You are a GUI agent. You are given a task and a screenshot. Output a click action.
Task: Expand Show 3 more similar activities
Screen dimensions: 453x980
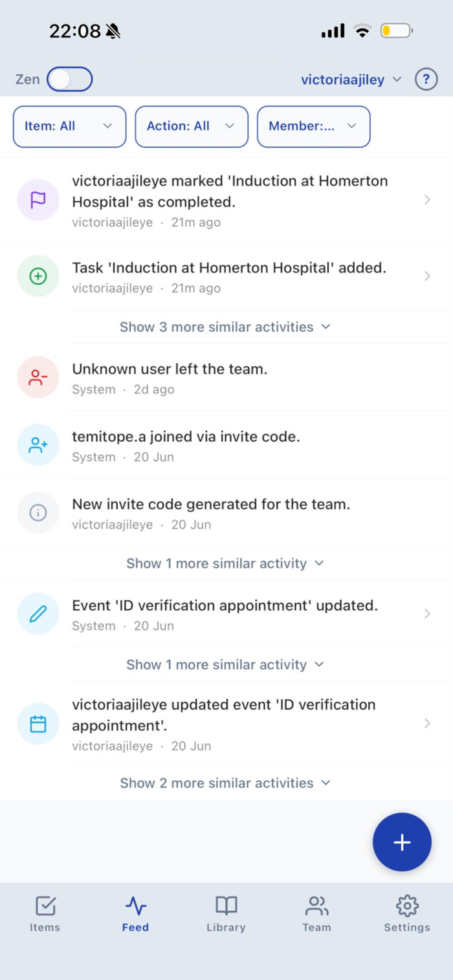coord(225,327)
